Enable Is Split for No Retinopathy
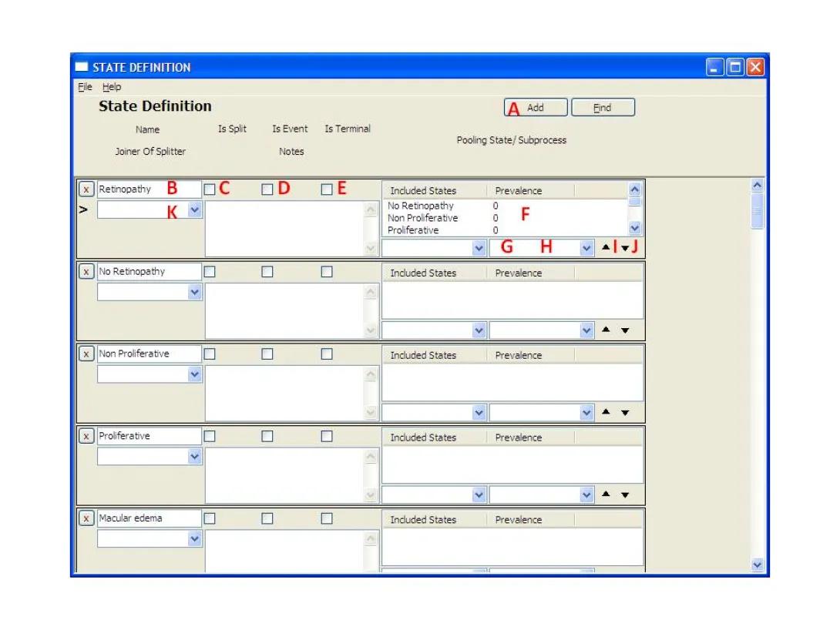This screenshot has height=630, width=840. 210,272
